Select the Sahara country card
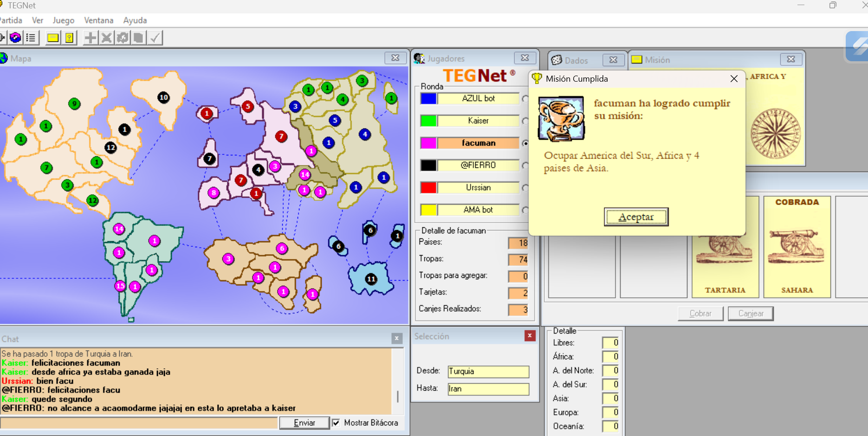 point(797,247)
